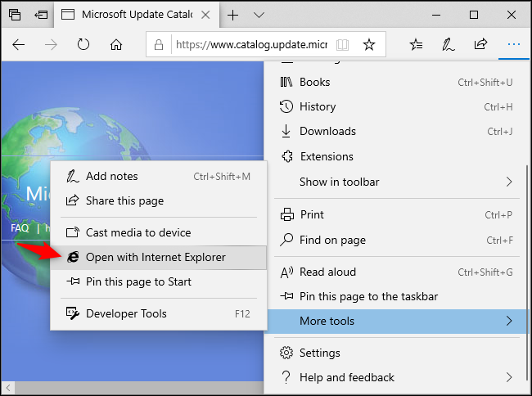Open History from the menu
The image size is (532, 396).
pyautogui.click(x=318, y=106)
